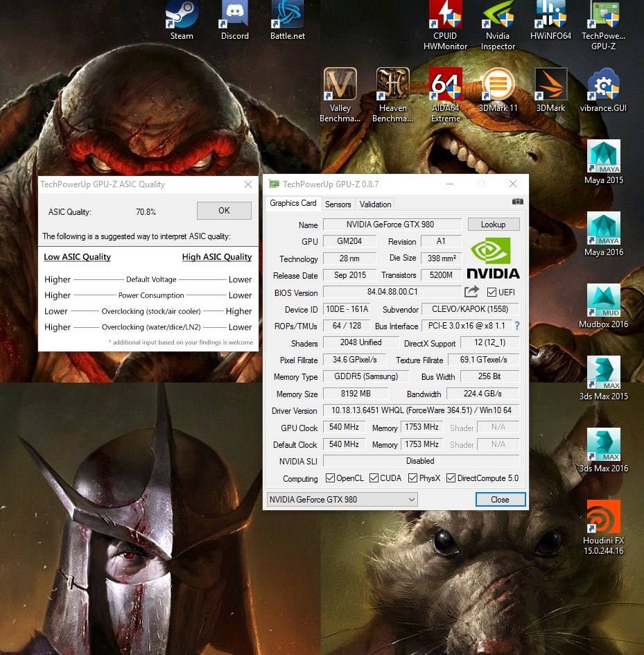Switch to the Sensors tab
This screenshot has width=644, height=655.
point(338,204)
